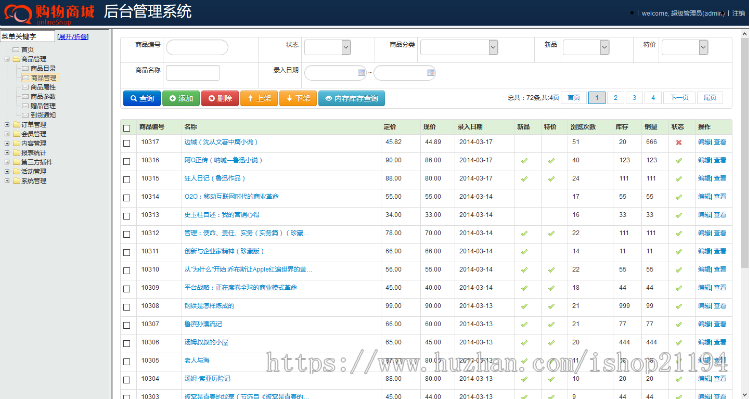The height and width of the screenshot is (399, 750).
Task: Click the 名称 column header
Action: coord(190,127)
